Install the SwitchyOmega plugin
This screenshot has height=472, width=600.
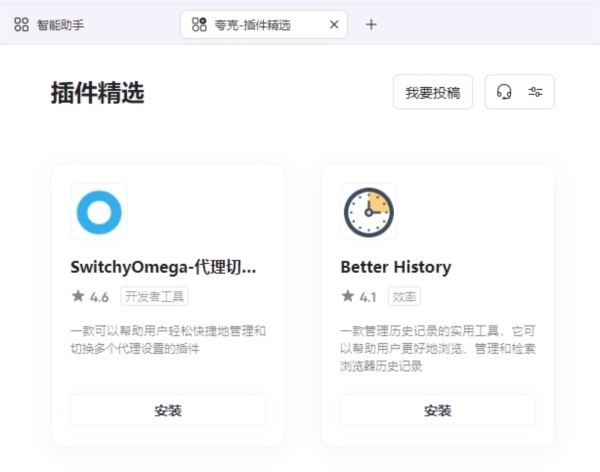(168, 410)
